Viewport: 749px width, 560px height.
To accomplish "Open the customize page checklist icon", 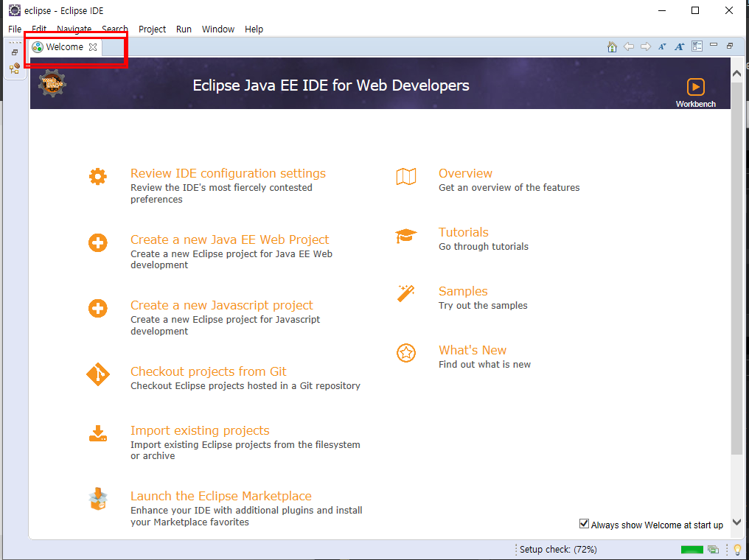I will (697, 46).
